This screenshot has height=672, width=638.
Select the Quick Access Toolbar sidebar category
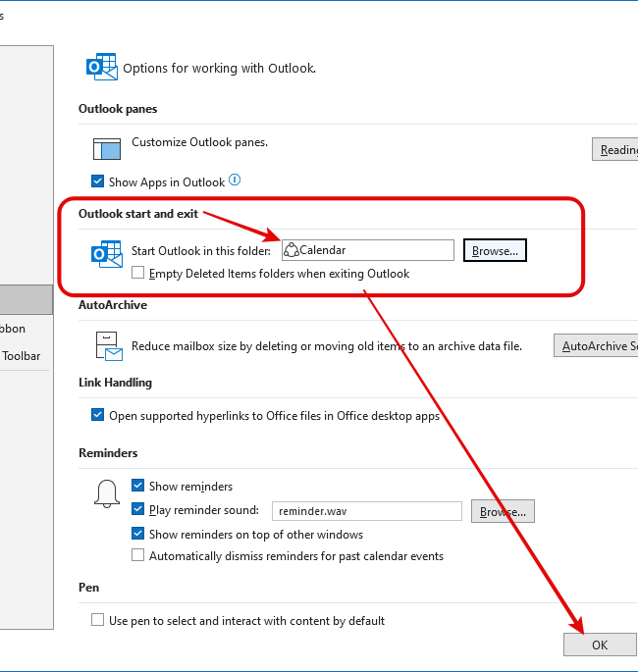pyautogui.click(x=24, y=356)
